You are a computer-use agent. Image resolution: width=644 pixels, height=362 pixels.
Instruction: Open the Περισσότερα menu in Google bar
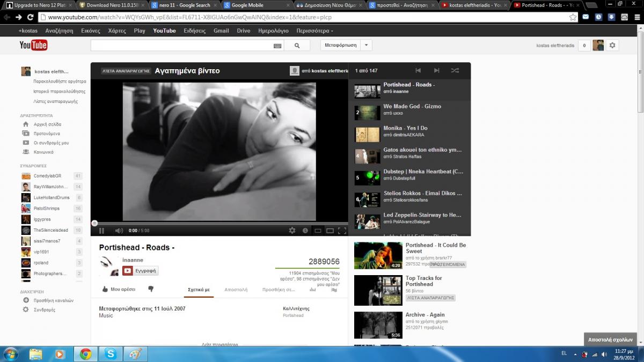[314, 31]
